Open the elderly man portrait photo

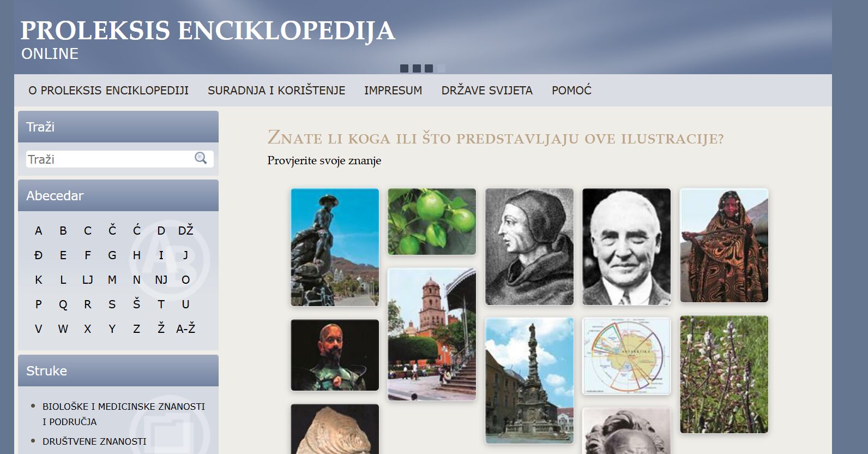626,247
